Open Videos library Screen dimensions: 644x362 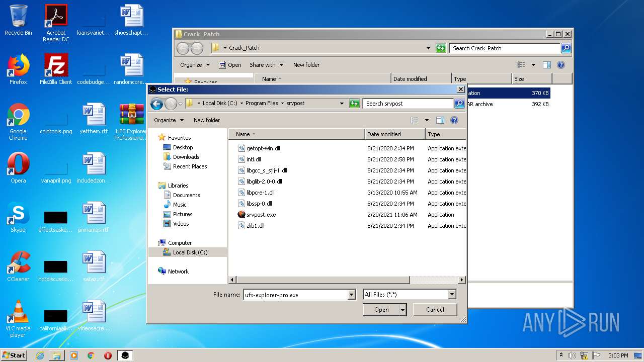click(176, 224)
